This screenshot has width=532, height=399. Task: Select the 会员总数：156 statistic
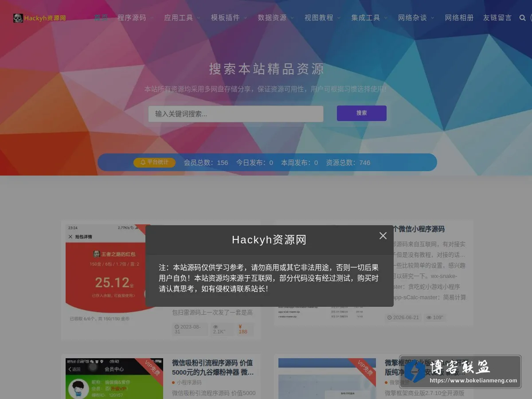pyautogui.click(x=206, y=163)
